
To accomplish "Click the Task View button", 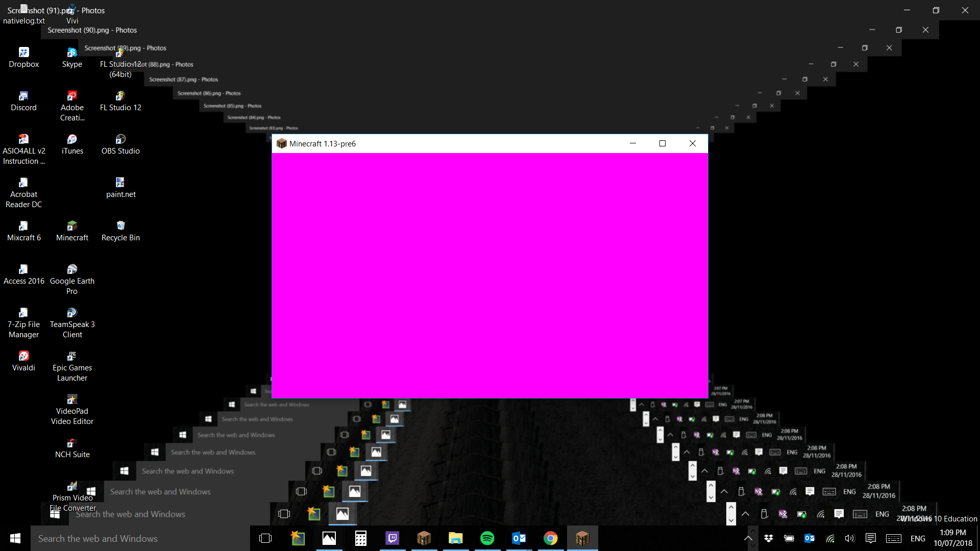I will (x=265, y=538).
